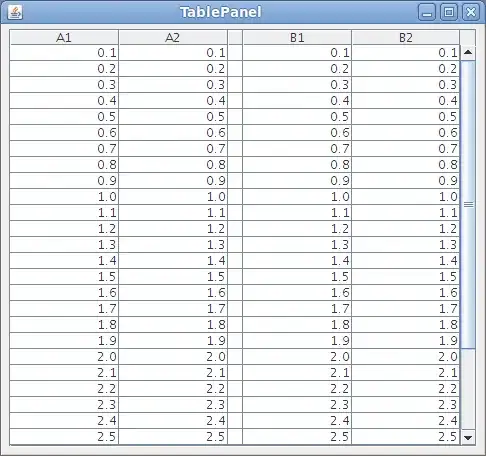Select the 1.0 cell in column A2
Viewport: 486px width, 456px height.
tap(173, 197)
